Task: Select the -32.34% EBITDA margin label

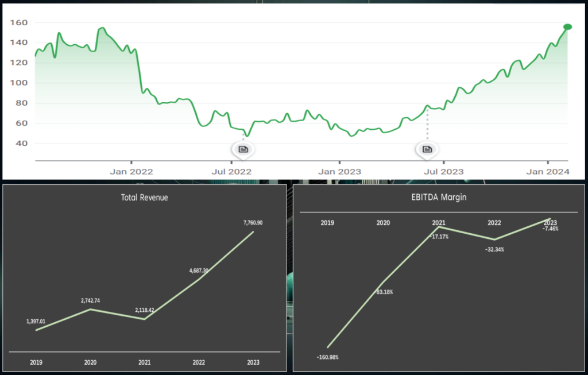Action: 494,249
